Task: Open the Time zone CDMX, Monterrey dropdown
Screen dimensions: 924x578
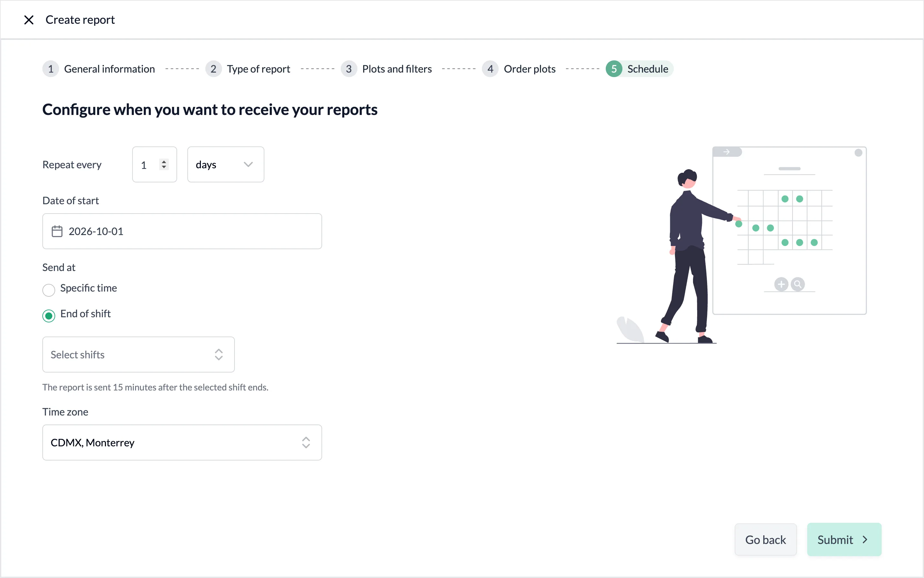Action: pyautogui.click(x=182, y=442)
